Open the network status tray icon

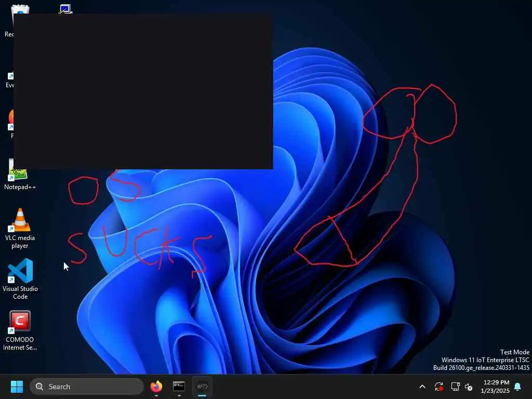[x=455, y=387]
